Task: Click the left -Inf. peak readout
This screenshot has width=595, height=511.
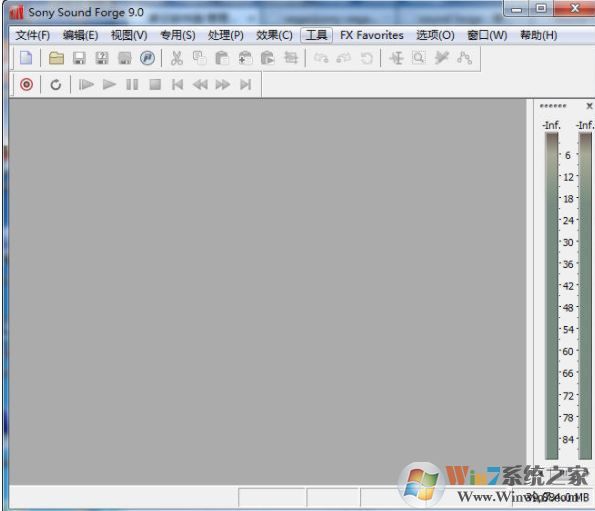Action: tap(551, 125)
